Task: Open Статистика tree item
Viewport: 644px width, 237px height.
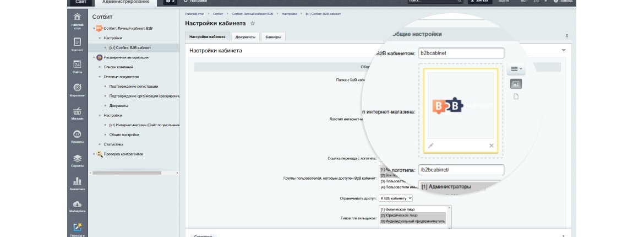Action: tap(113, 144)
